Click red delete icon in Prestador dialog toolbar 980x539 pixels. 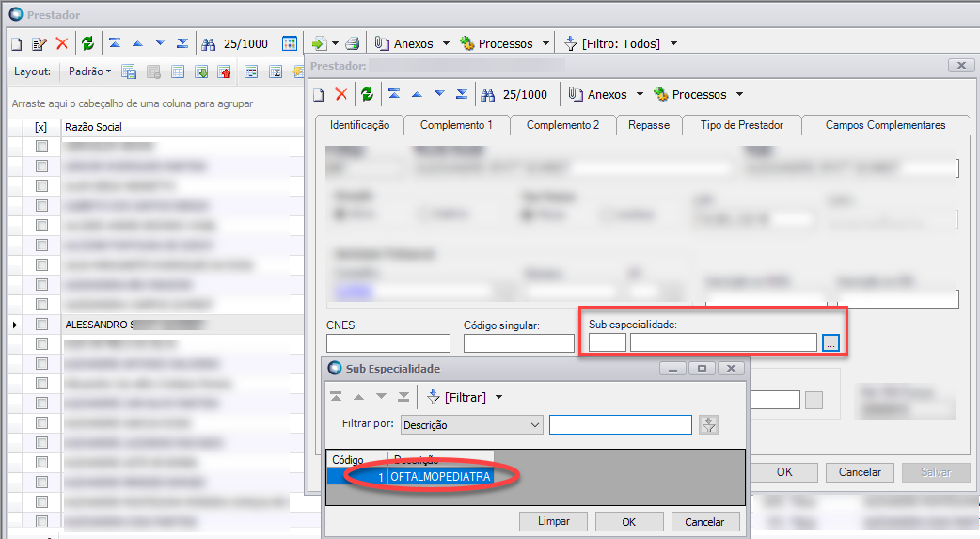pos(341,94)
